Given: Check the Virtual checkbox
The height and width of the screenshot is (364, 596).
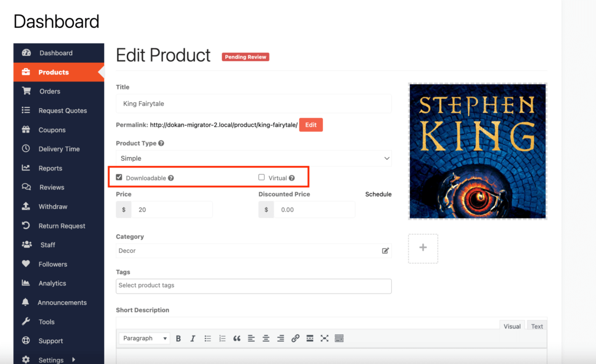Looking at the screenshot, I should 261,177.
